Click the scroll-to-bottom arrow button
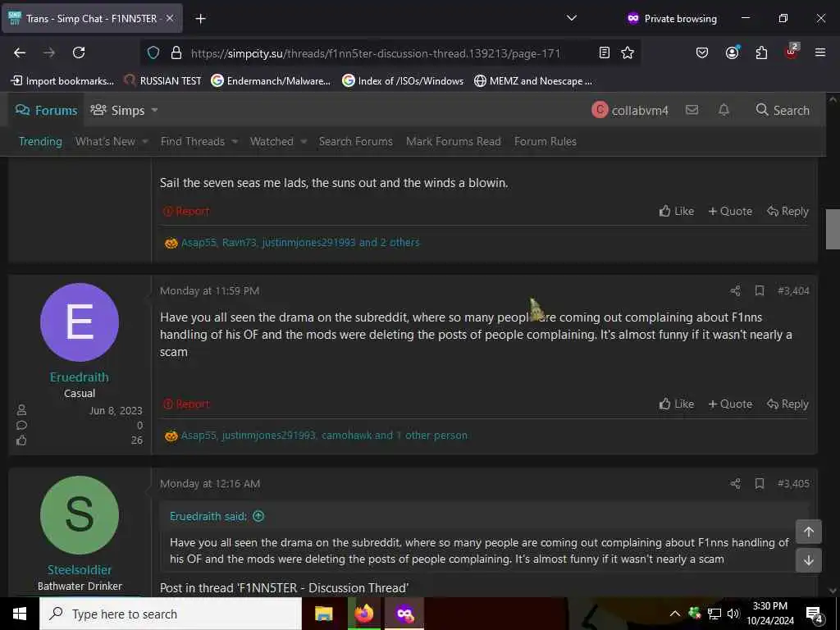This screenshot has width=840, height=630. coord(808,560)
